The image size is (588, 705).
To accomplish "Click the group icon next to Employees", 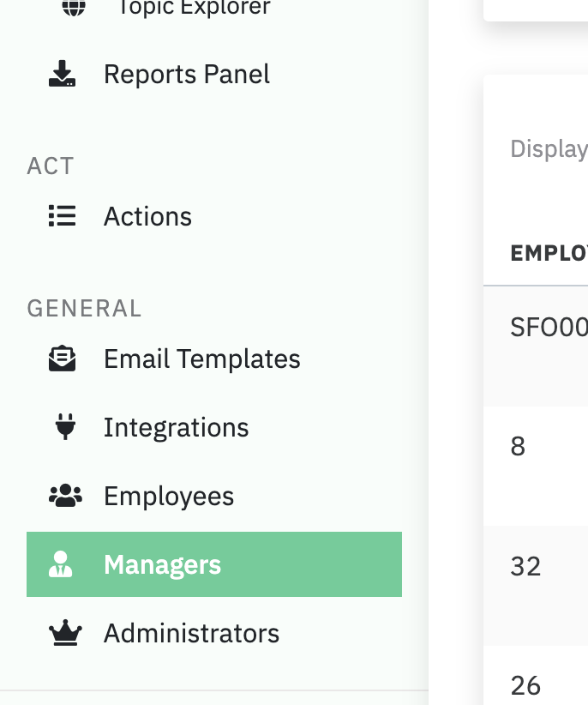I will (x=65, y=496).
